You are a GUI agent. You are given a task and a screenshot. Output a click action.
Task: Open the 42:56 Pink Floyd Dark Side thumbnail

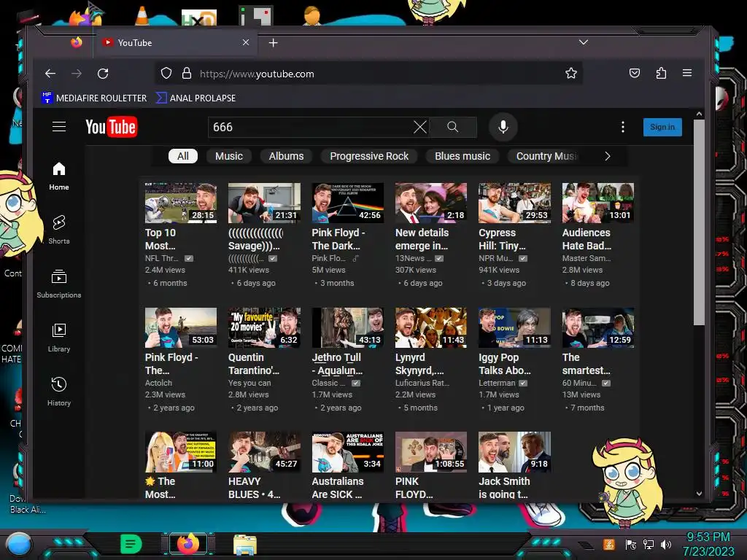348,203
